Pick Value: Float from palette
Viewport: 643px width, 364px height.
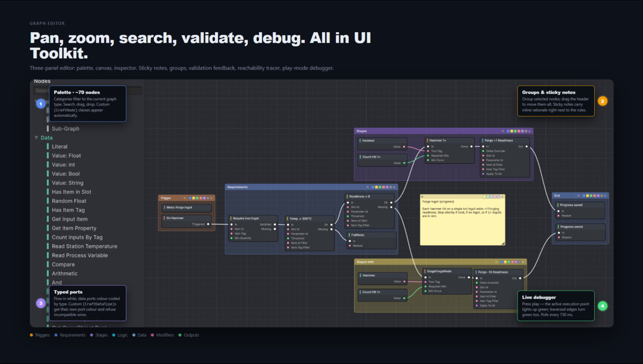pos(66,156)
